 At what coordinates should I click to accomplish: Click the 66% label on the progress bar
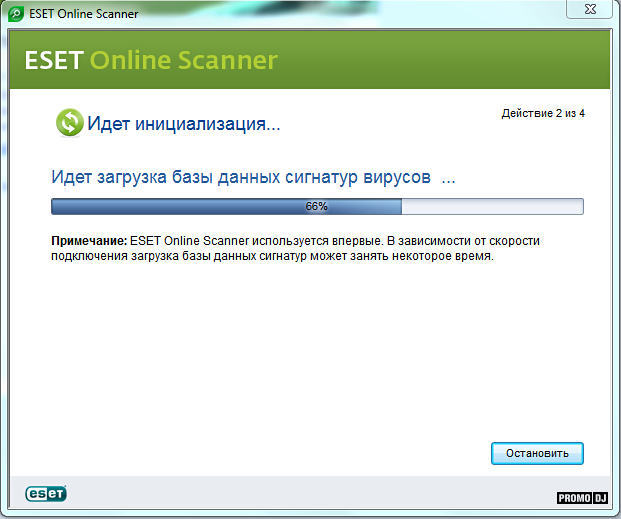[316, 206]
